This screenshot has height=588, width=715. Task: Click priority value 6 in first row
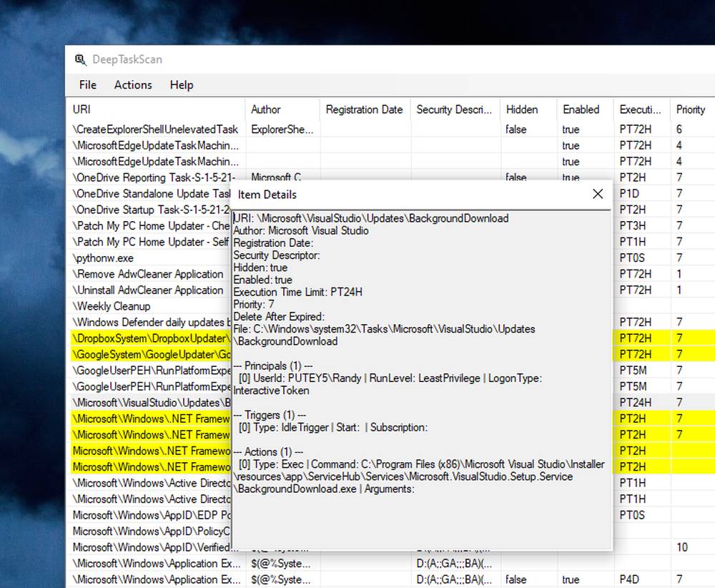click(679, 129)
